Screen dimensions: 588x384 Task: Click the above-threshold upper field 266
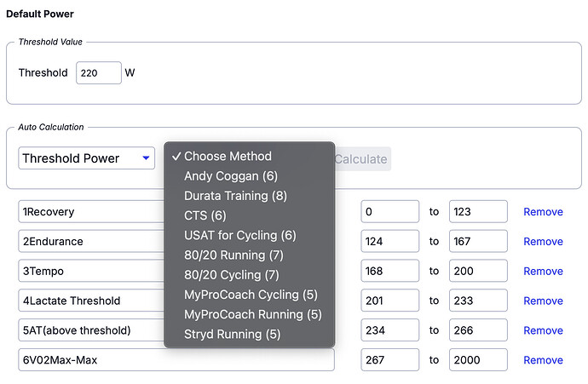pos(479,330)
